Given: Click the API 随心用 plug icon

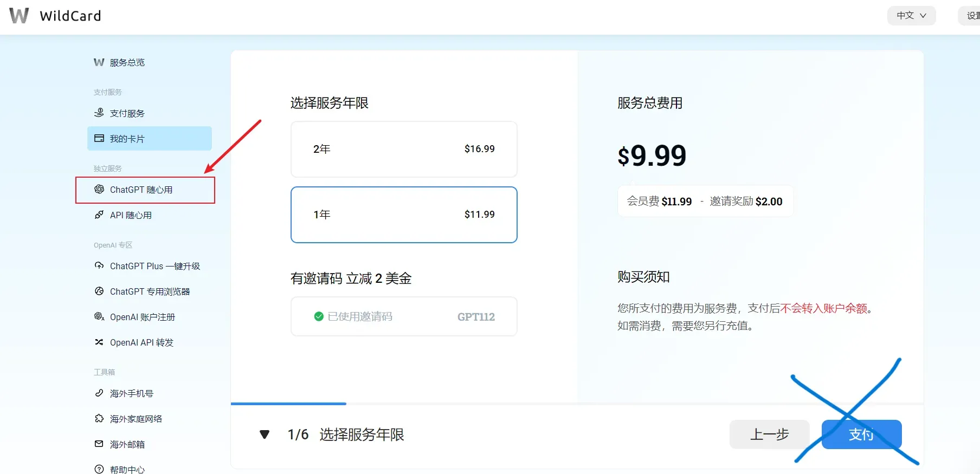Looking at the screenshot, I should pyautogui.click(x=99, y=215).
